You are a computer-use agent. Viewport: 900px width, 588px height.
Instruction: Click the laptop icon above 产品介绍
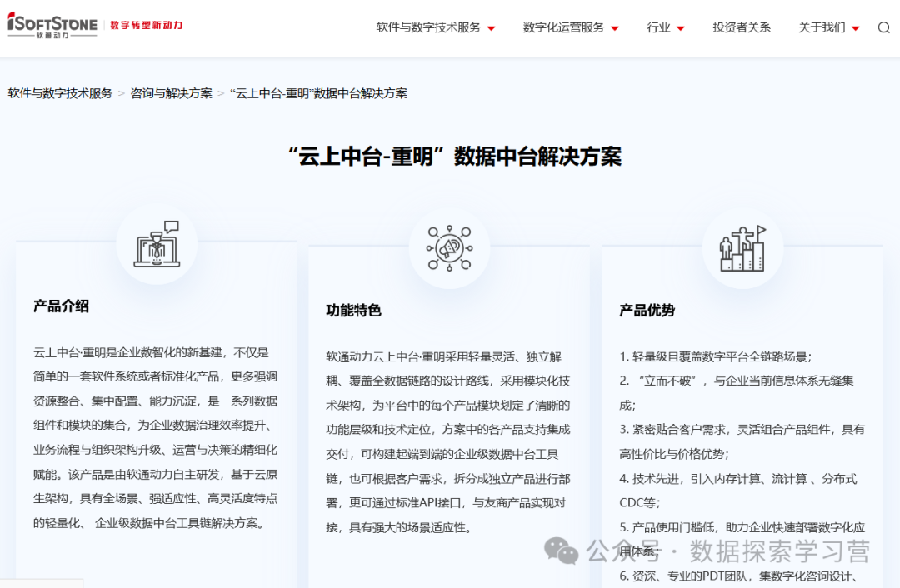point(157,244)
